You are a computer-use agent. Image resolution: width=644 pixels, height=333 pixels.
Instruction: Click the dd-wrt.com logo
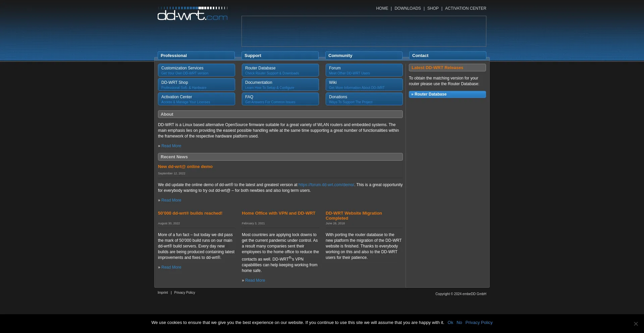(x=193, y=13)
